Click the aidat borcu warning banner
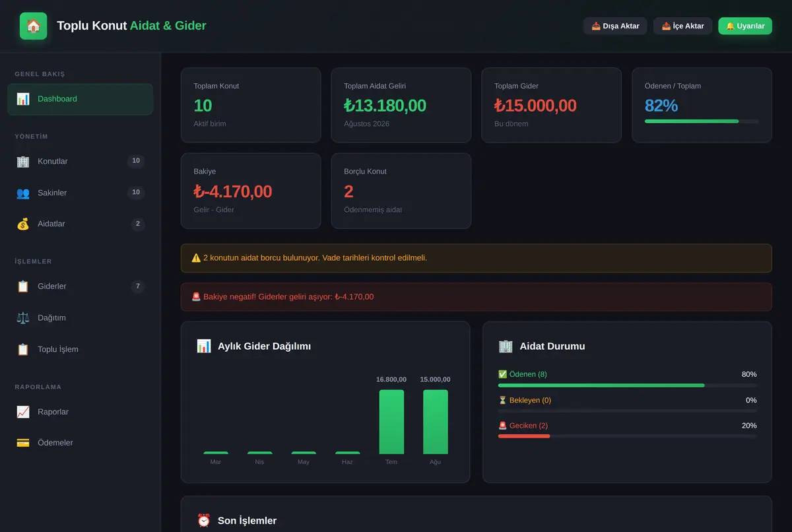Screen dimensions: 792x532 (x=477, y=258)
